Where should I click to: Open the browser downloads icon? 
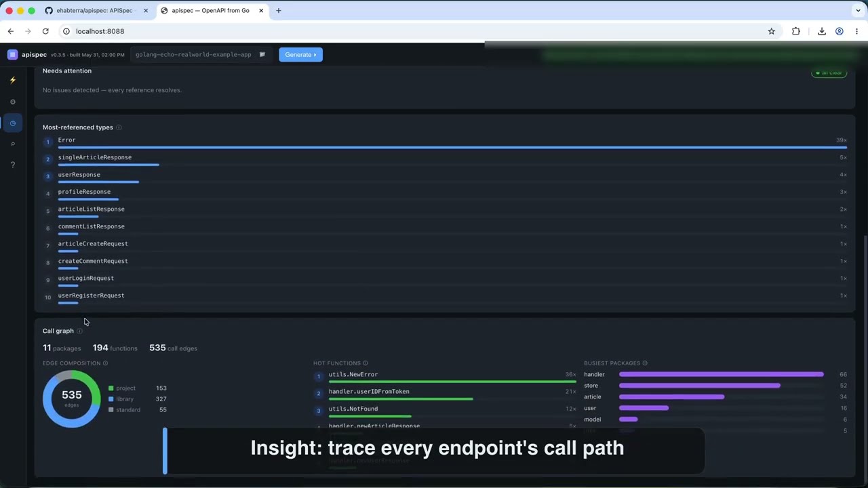821,31
